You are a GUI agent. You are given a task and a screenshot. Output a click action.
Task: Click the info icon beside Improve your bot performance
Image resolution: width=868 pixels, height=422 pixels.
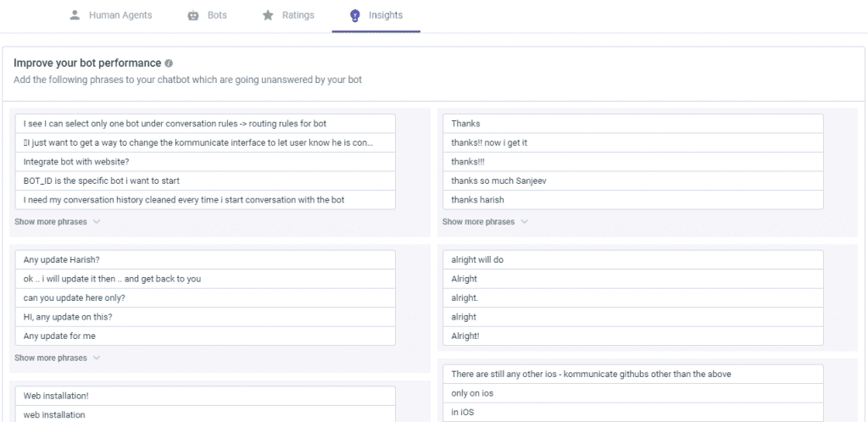coord(169,63)
